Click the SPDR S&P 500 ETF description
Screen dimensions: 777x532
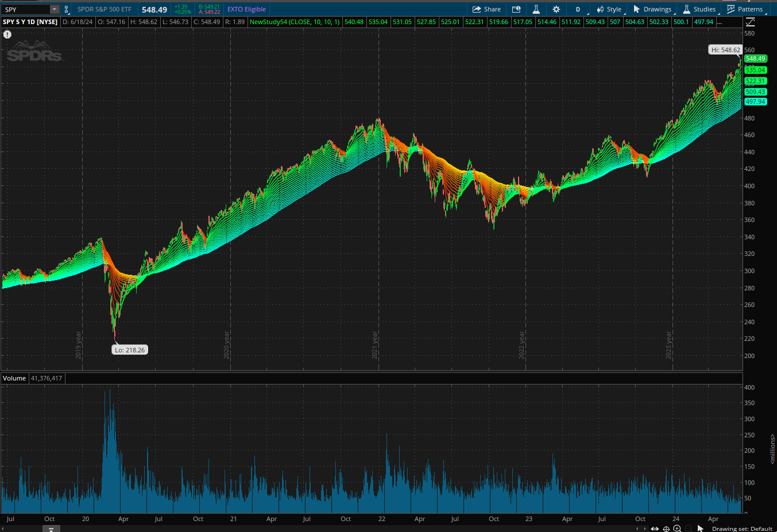pyautogui.click(x=105, y=9)
